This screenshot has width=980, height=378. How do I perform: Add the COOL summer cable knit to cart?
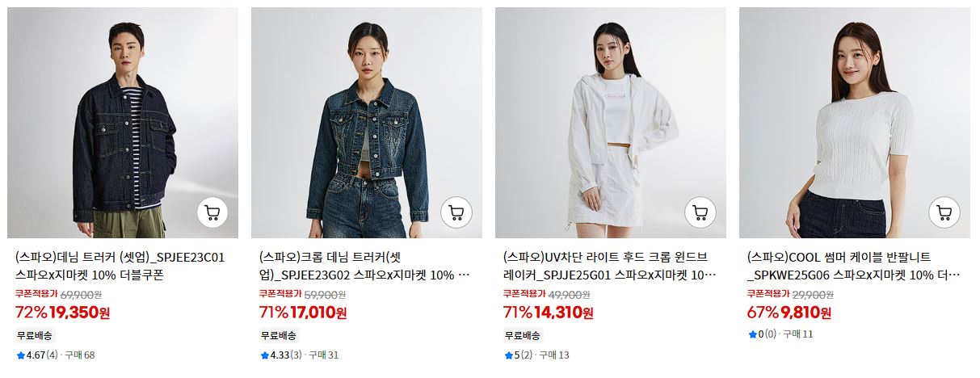click(944, 213)
